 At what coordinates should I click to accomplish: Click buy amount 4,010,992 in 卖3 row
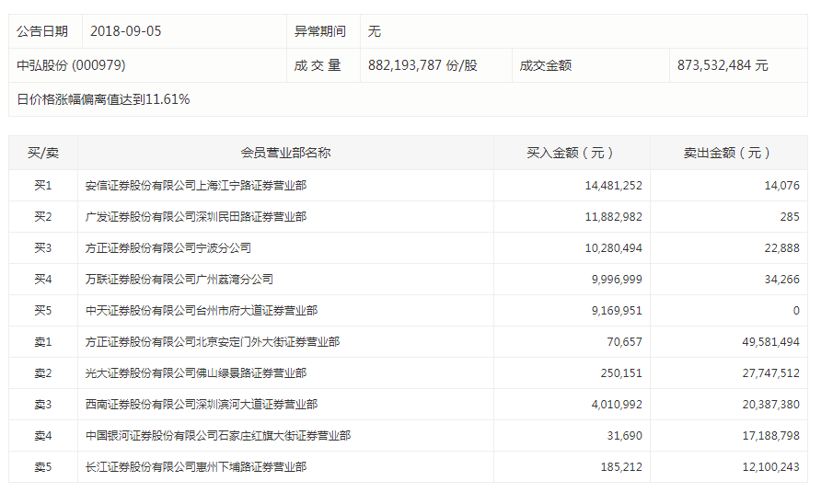pos(617,405)
